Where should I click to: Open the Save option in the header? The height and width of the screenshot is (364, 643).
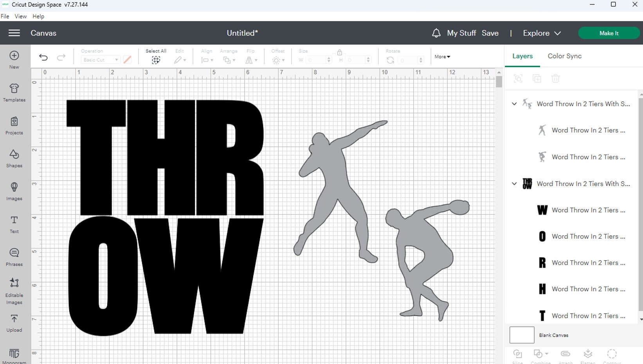[490, 33]
